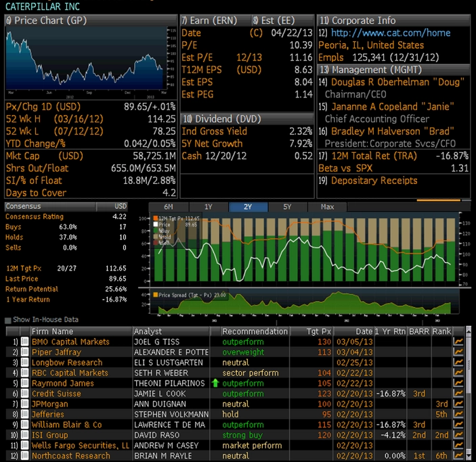Visit the www.cat.com/home link

pyautogui.click(x=391, y=32)
